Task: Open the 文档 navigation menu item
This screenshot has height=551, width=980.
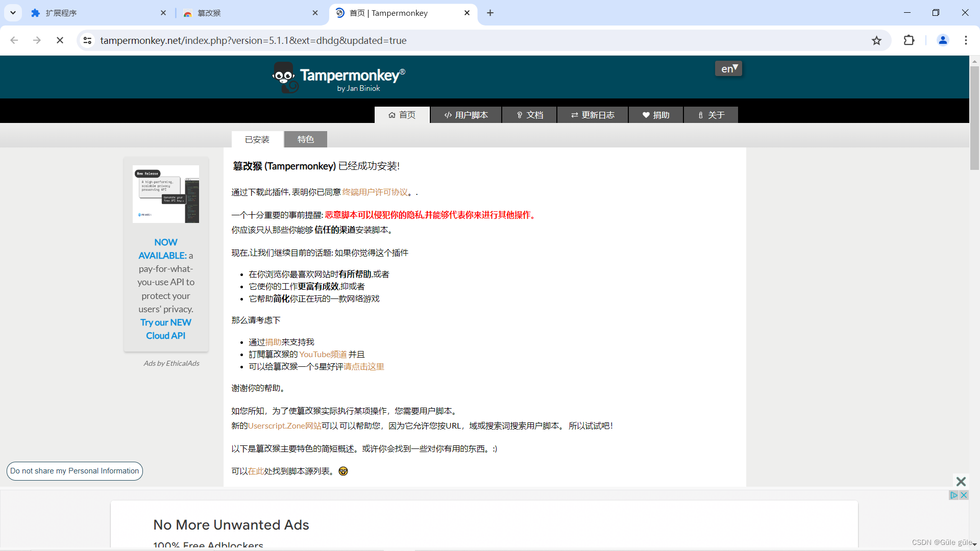Action: click(529, 115)
